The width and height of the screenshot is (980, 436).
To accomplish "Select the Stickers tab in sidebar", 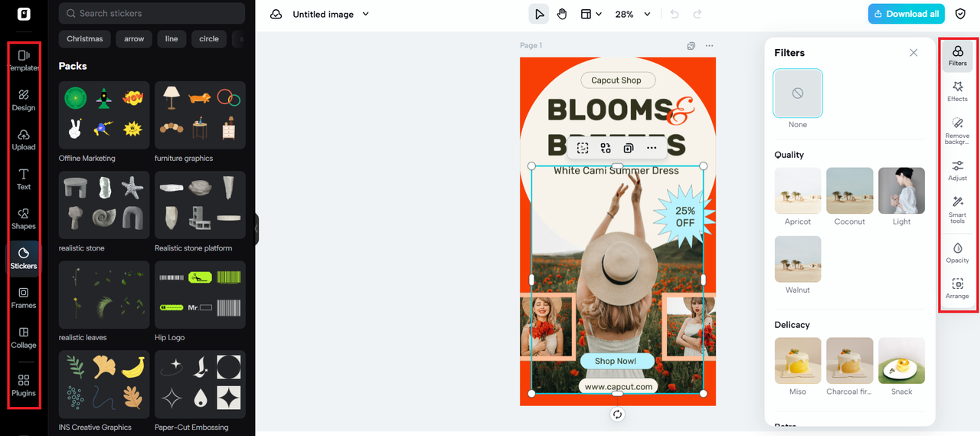I will (24, 258).
